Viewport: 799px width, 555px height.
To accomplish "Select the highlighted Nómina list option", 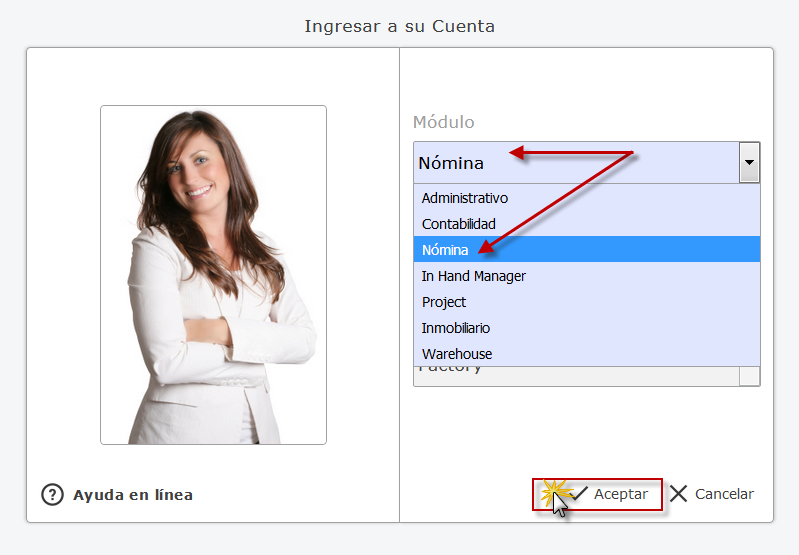I will [x=587, y=250].
